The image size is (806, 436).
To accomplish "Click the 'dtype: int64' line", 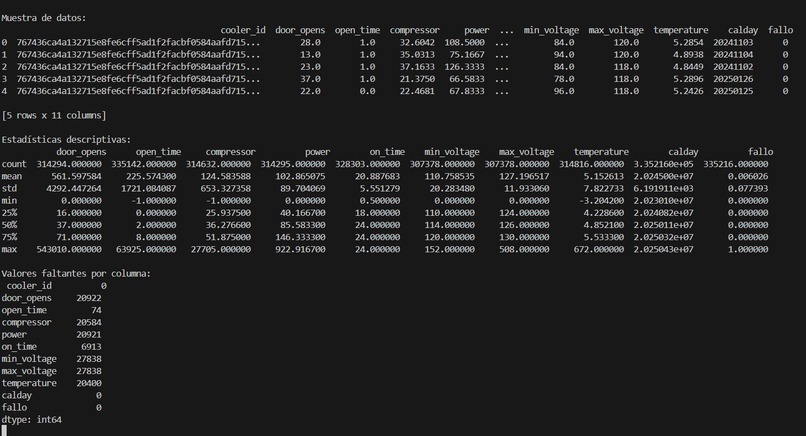I will (x=31, y=420).
